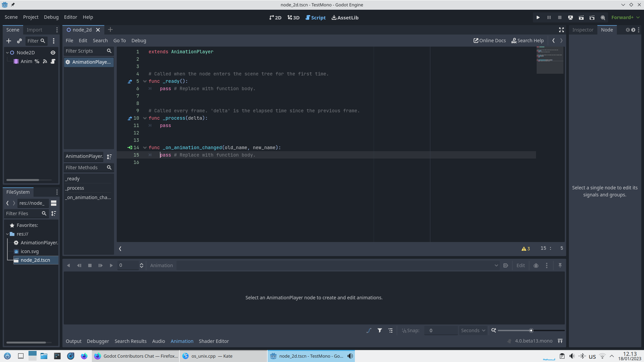The height and width of the screenshot is (362, 644).
Task: Run the project with the Play button
Action: (x=538, y=17)
